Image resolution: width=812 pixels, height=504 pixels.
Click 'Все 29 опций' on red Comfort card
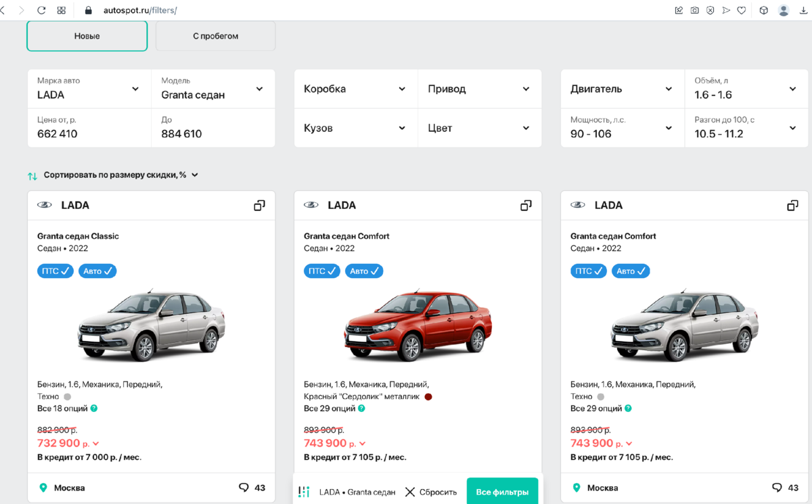pyautogui.click(x=330, y=409)
